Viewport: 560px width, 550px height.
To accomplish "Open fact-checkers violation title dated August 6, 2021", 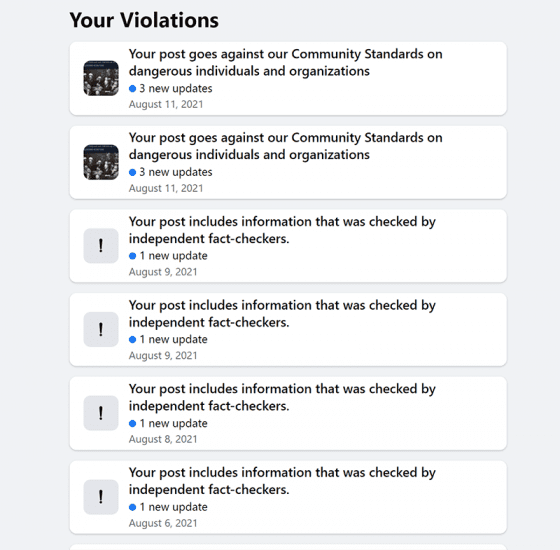I will point(282,481).
